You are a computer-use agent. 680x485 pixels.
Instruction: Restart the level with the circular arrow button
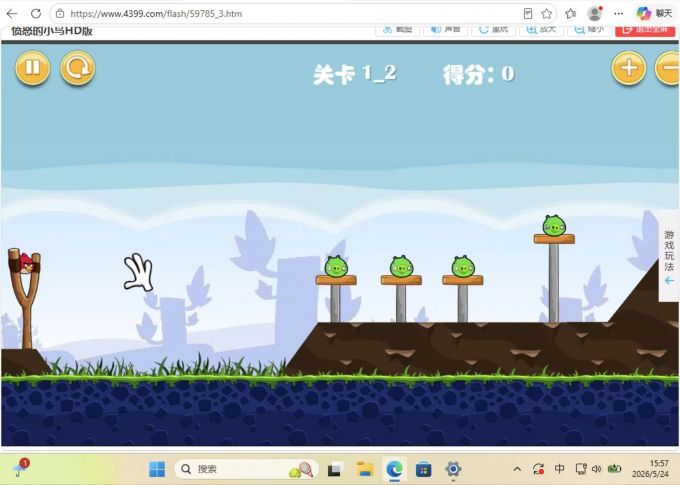tap(78, 68)
